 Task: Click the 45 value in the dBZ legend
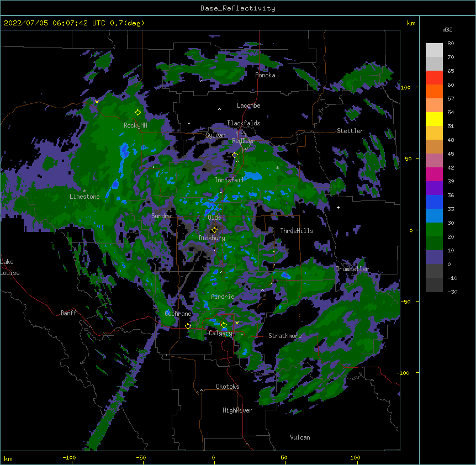click(451, 154)
